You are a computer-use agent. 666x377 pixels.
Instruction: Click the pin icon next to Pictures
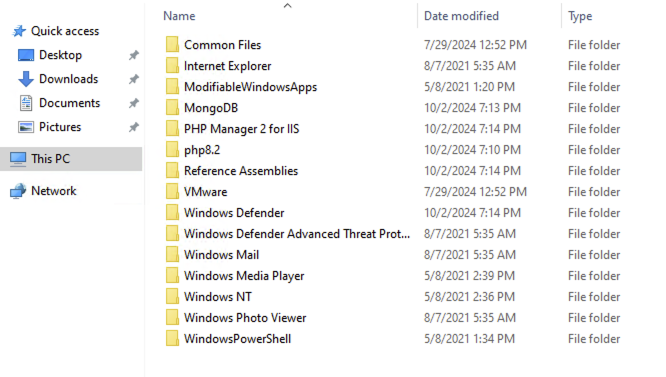134,127
